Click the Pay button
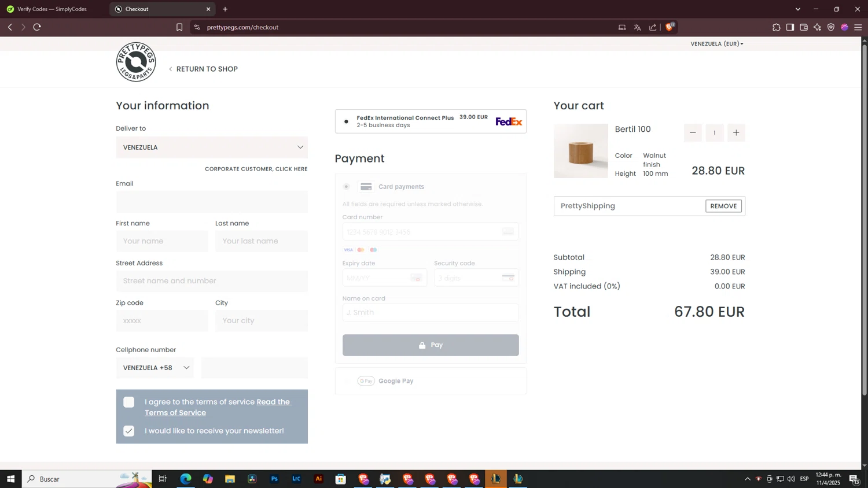868x488 pixels. point(431,345)
